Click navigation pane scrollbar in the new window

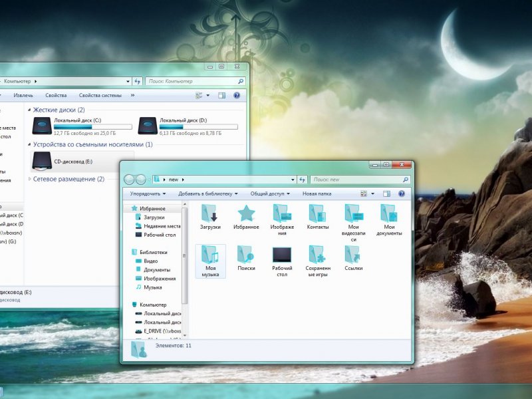(185, 255)
